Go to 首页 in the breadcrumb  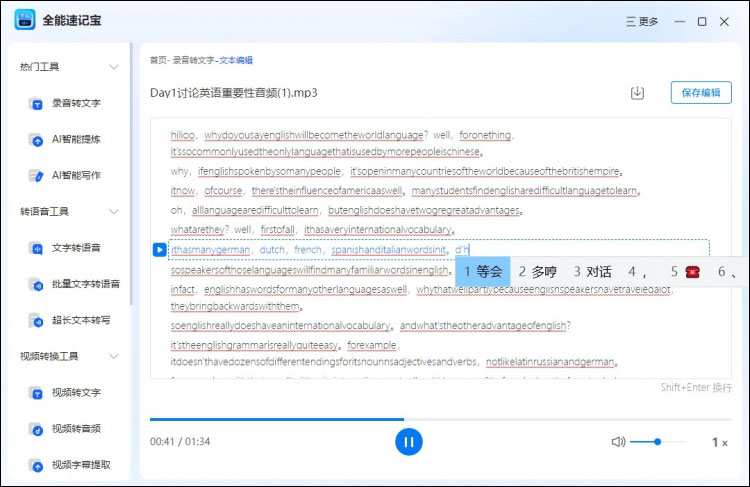[158, 60]
